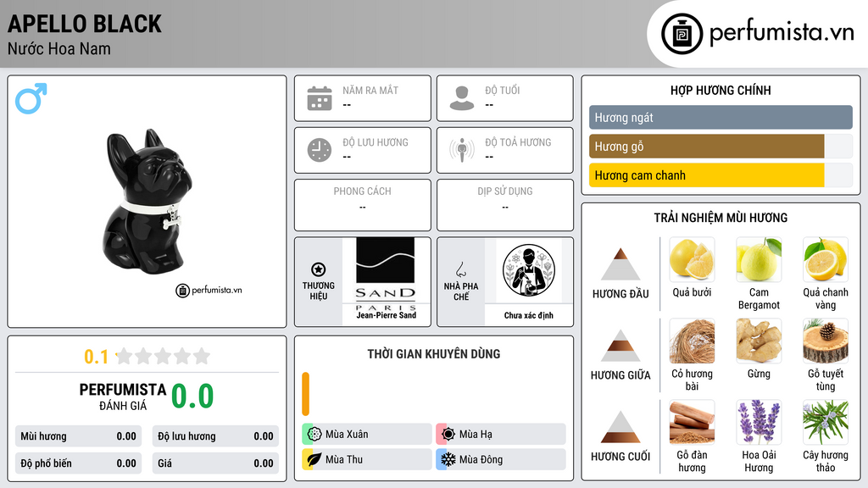Click the Phong cách info box

pyautogui.click(x=363, y=205)
